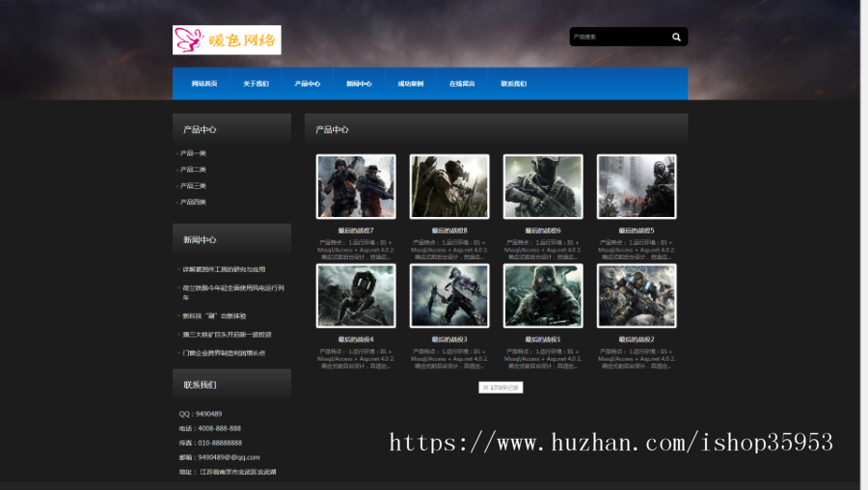The image size is (868, 490).
Task: Select the 产品一类 category link
Action: [x=193, y=153]
